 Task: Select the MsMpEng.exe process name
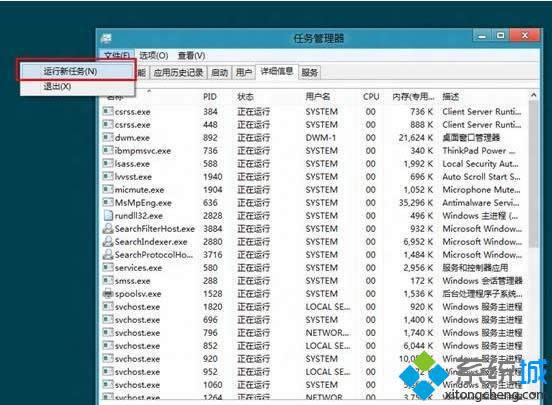pyautogui.click(x=143, y=203)
